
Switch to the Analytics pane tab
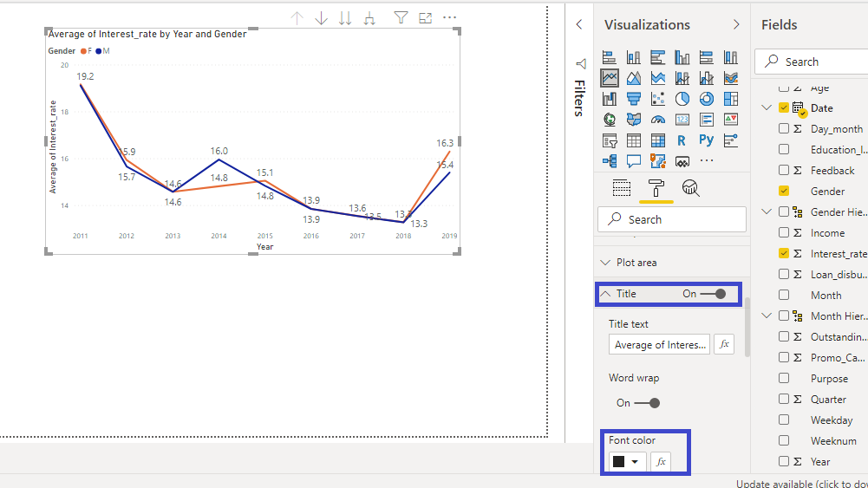click(690, 188)
